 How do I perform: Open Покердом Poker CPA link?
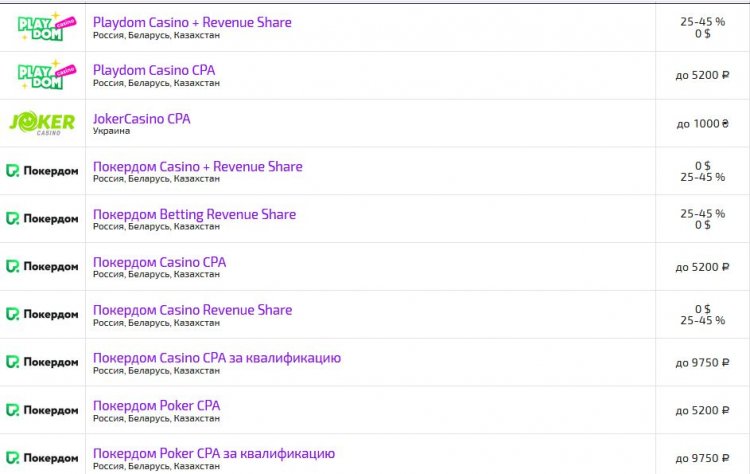(156, 406)
